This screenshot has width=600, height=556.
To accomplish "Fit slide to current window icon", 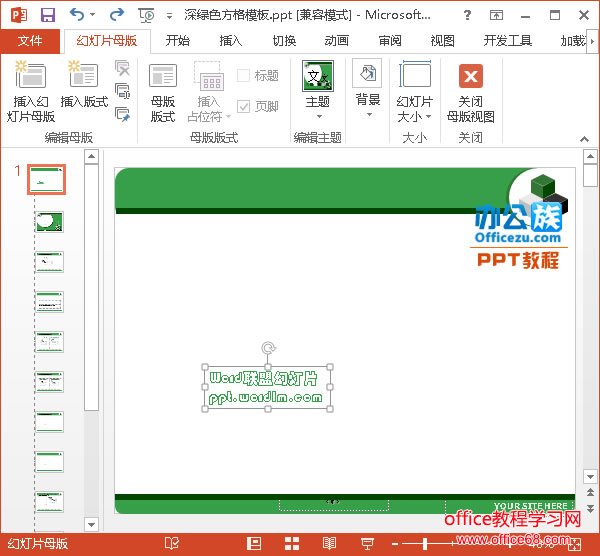I will (x=576, y=544).
